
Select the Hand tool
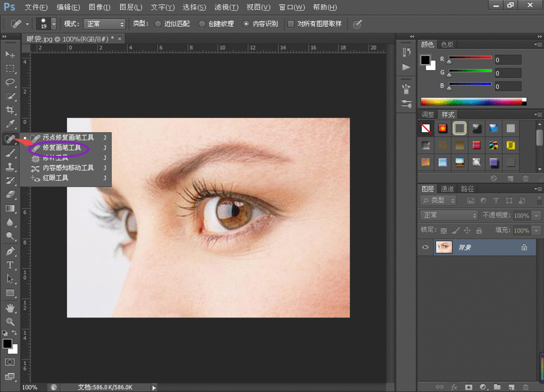(10, 308)
